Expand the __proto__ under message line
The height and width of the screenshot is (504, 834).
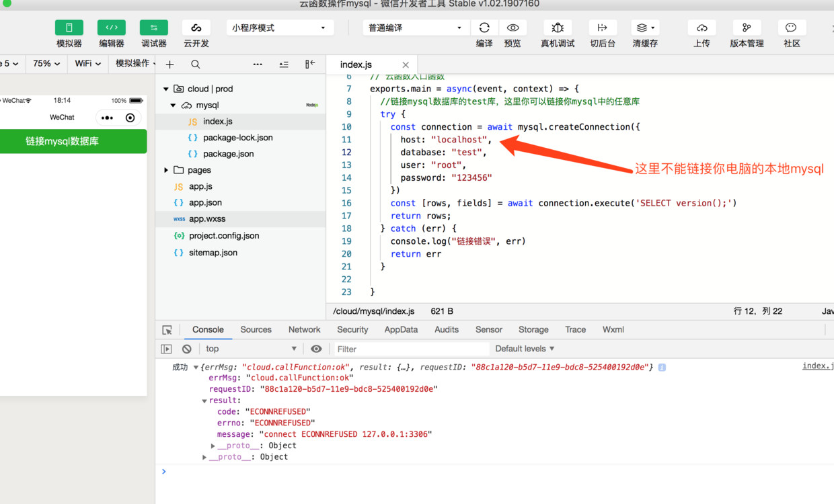[213, 446]
